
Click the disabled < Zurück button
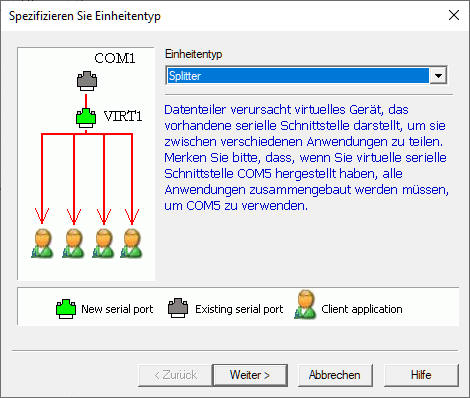[175, 375]
